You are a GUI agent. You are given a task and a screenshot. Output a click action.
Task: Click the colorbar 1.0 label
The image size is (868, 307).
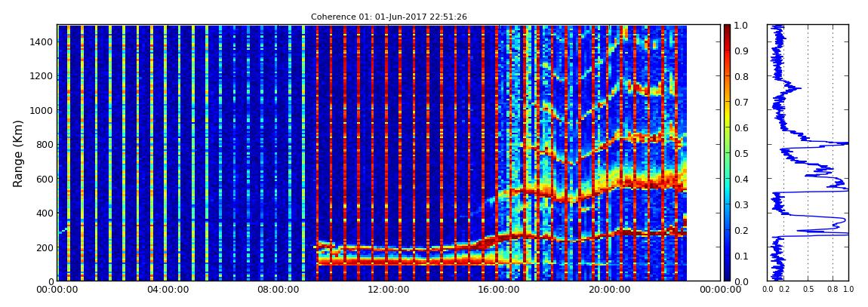coord(743,26)
